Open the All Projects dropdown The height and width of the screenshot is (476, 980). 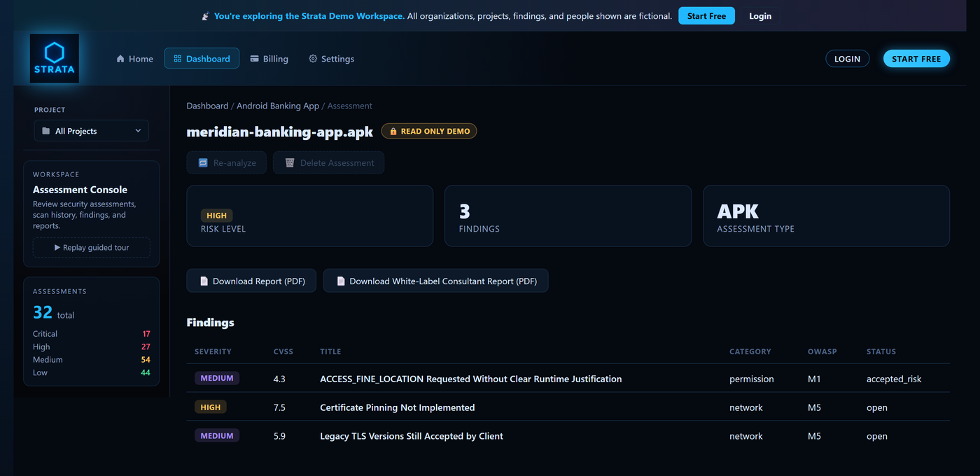coord(92,131)
